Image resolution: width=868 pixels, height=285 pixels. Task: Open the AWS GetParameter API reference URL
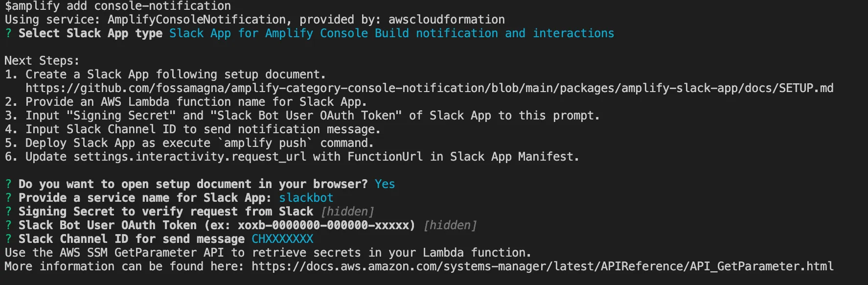tap(542, 266)
